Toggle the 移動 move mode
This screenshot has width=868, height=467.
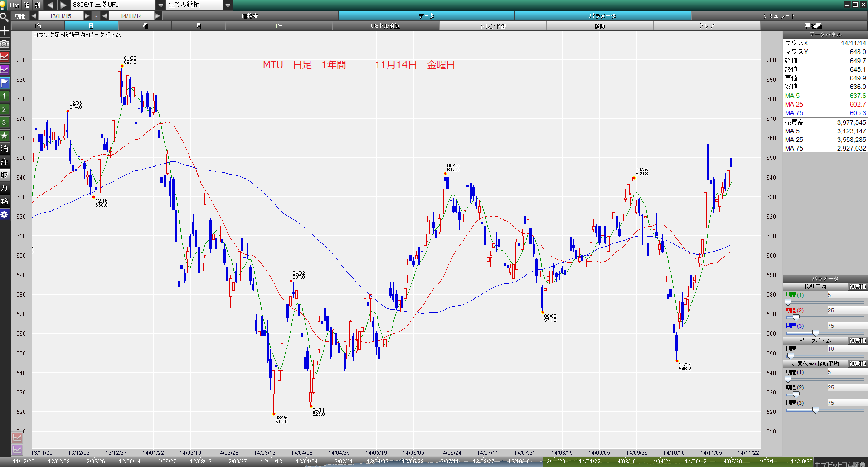point(599,26)
